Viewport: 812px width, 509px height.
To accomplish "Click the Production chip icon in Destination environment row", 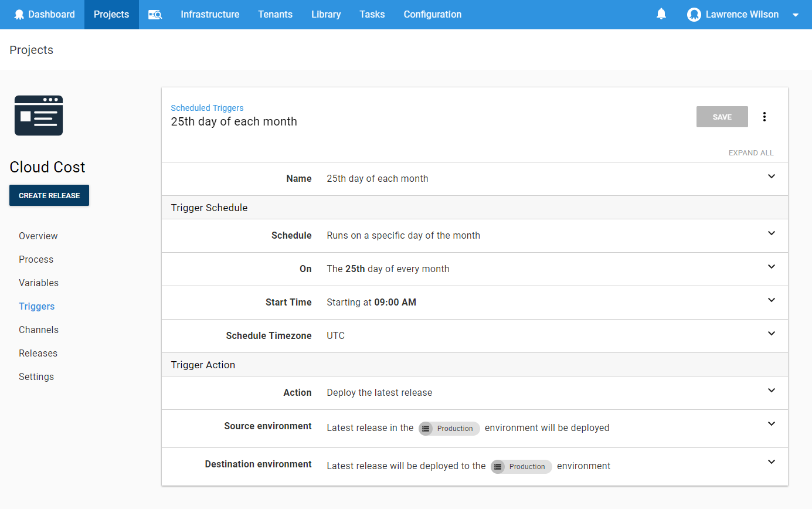I will pos(498,466).
